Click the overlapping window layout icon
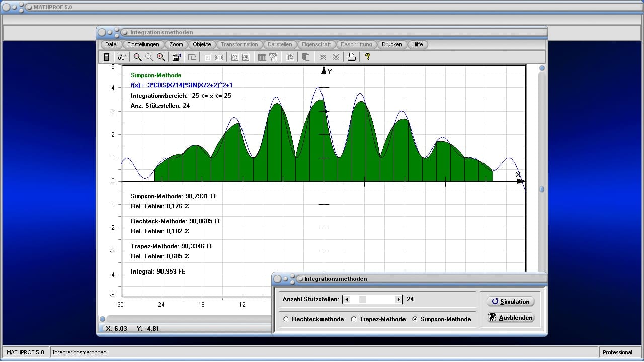Viewport: 644px width, 362px height. pos(192,57)
